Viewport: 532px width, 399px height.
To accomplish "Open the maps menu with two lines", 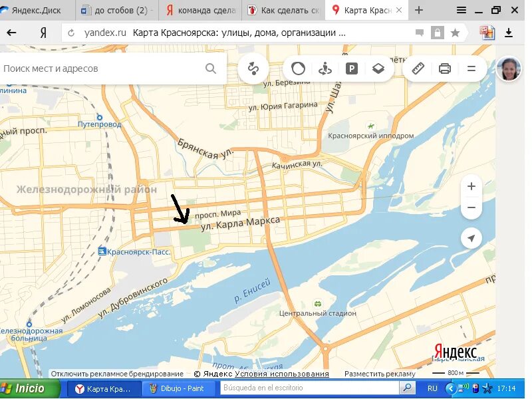I will click(471, 68).
